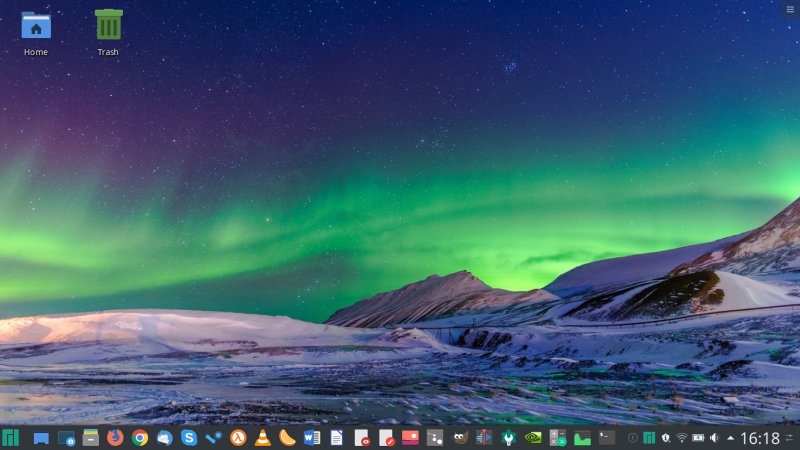Click the round grey tray icon before Manjaro

click(633, 438)
